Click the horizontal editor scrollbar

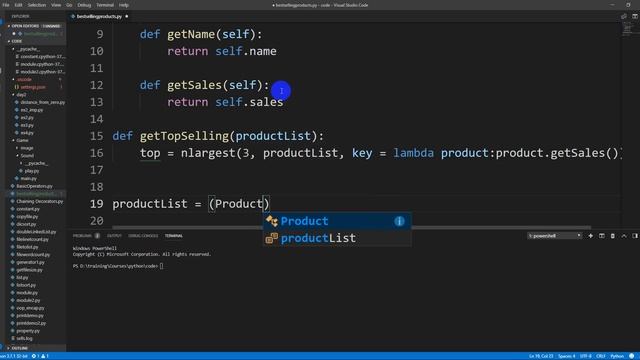351,227
